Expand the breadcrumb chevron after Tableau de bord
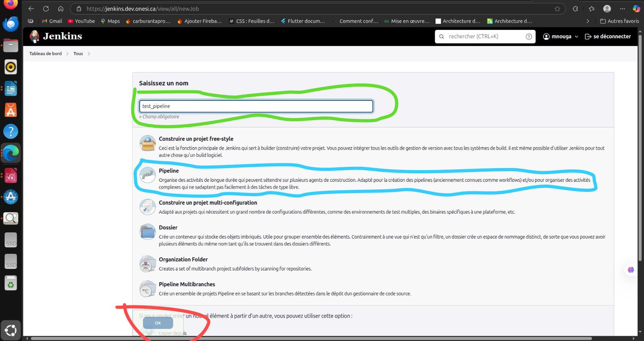644x341 pixels. pos(68,54)
